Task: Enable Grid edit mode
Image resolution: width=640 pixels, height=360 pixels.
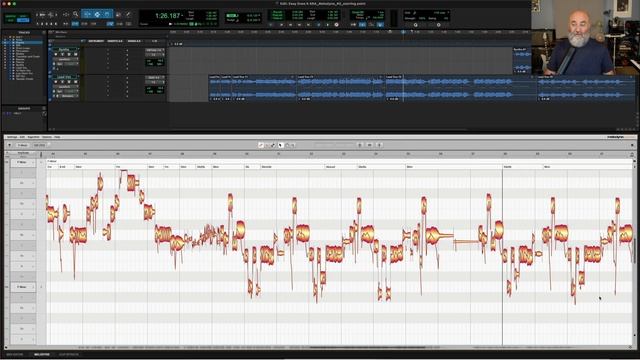Action: pyautogui.click(x=23, y=20)
